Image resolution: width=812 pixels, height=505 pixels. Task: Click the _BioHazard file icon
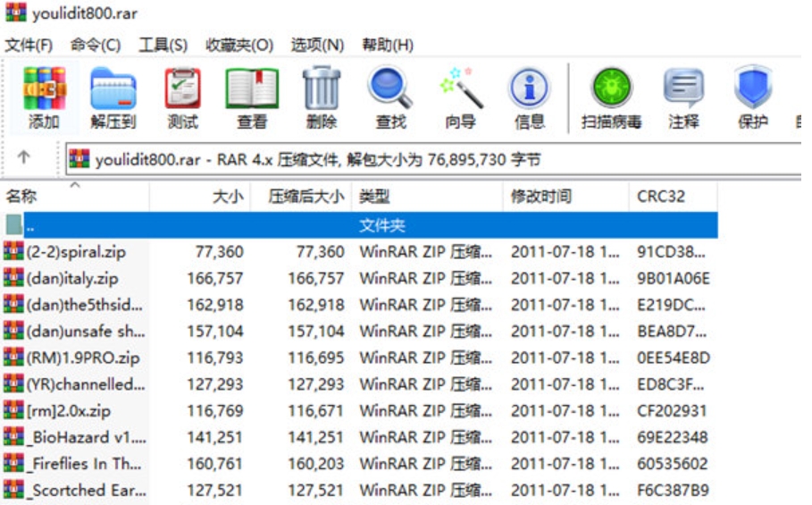13,437
